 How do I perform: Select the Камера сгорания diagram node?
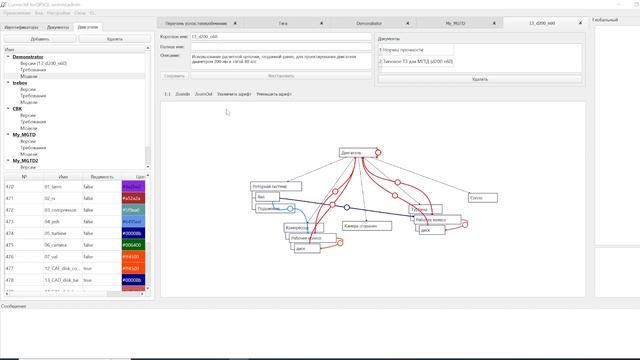(367, 226)
